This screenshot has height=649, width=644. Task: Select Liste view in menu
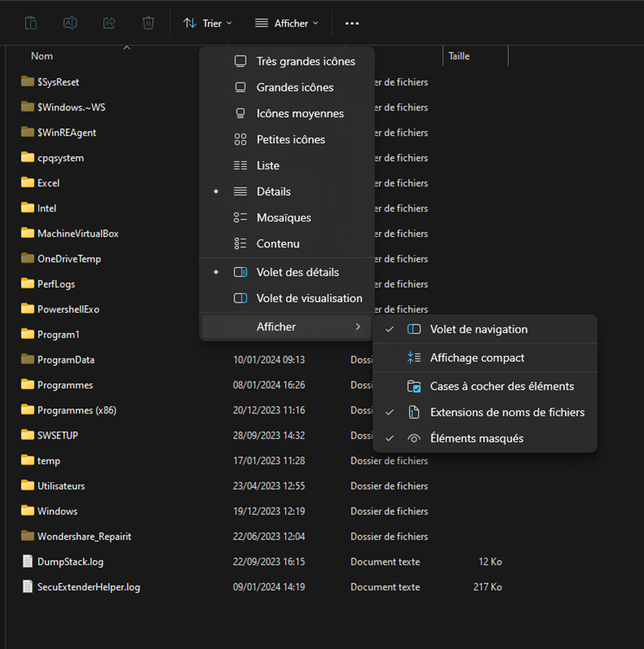pos(268,165)
